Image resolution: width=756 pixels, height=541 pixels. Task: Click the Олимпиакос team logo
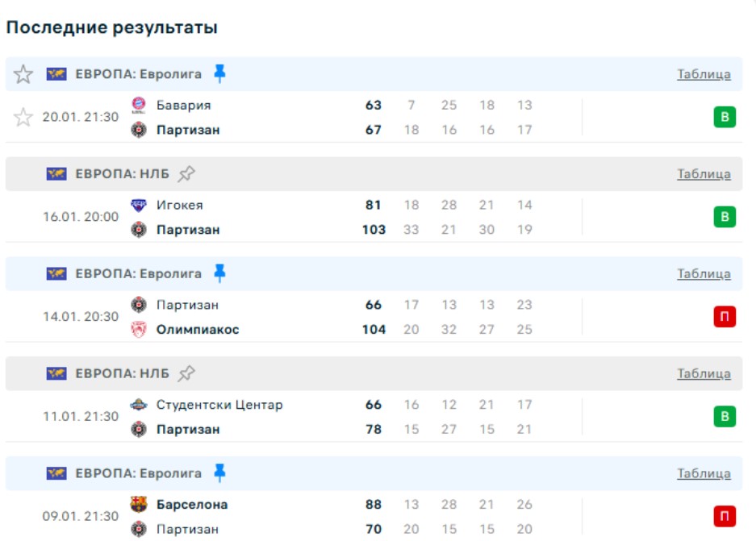(x=139, y=330)
